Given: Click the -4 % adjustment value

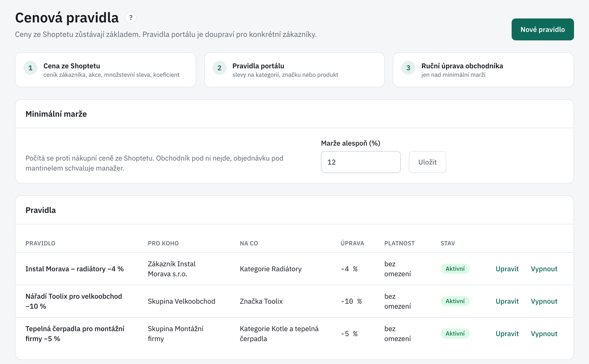Looking at the screenshot, I should pyautogui.click(x=349, y=269).
